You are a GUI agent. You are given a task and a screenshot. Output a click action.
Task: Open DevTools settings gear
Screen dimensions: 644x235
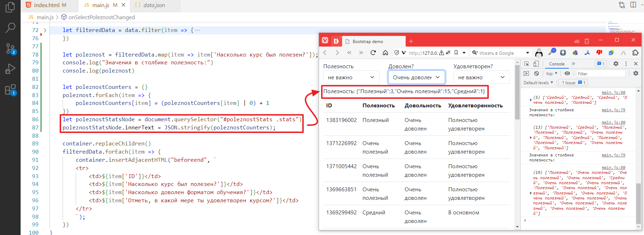[616, 64]
